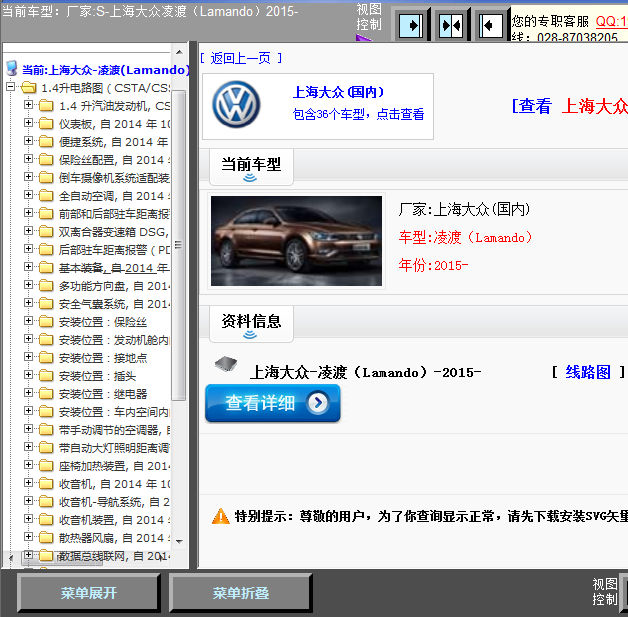The width and height of the screenshot is (628, 617).
Task: Click the folder icon for 安装位置:插头
Action: (x=46, y=376)
